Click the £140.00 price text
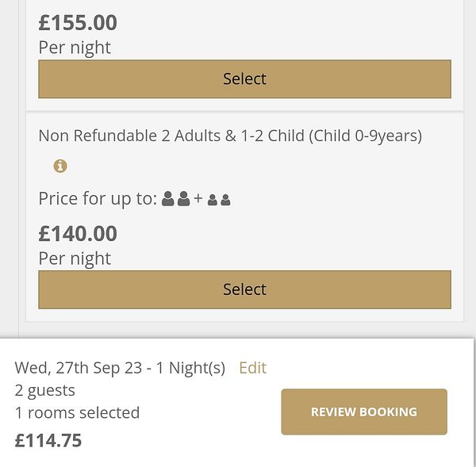The image size is (476, 467). (x=78, y=234)
